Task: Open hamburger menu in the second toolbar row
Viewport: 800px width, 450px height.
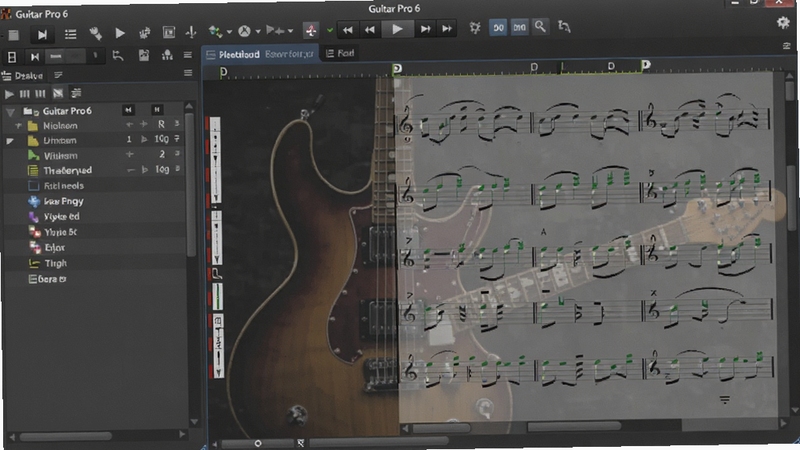Action: coord(188,55)
